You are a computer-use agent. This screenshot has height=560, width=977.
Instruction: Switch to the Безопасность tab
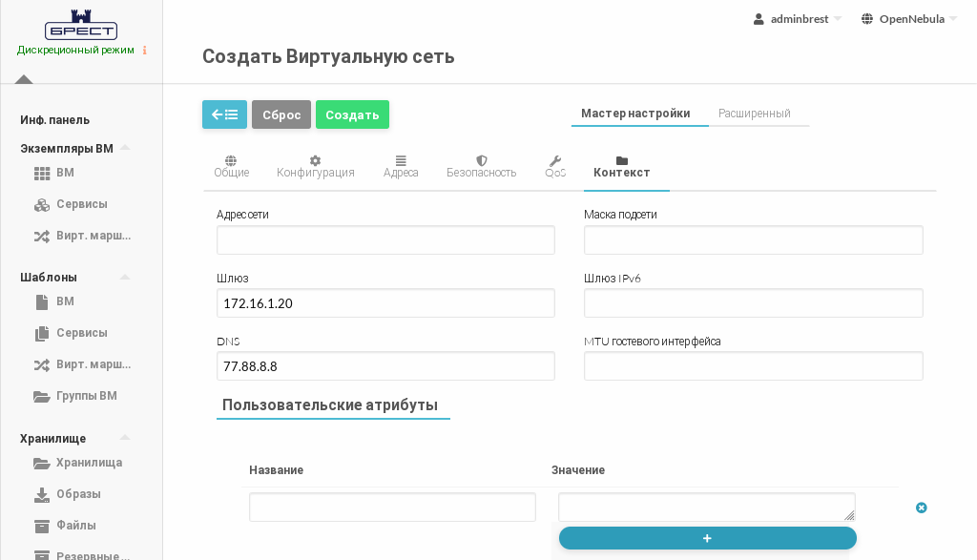[481, 167]
